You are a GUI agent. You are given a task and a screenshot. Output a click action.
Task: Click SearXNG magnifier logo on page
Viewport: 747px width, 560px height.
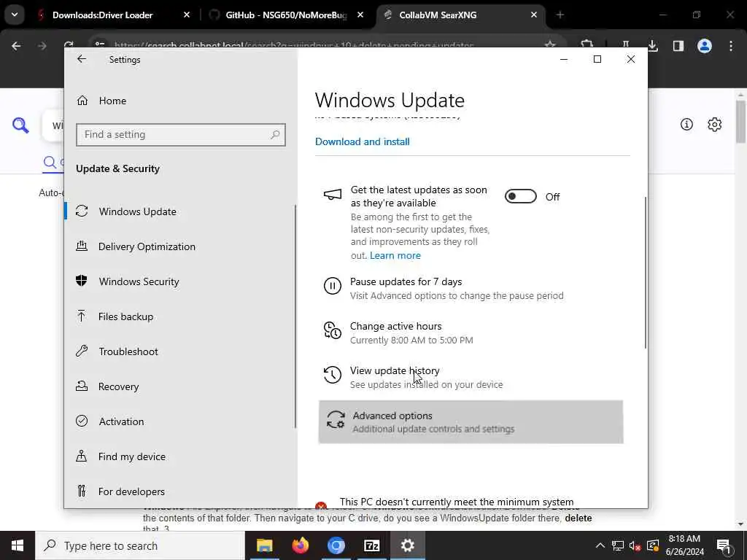20,125
